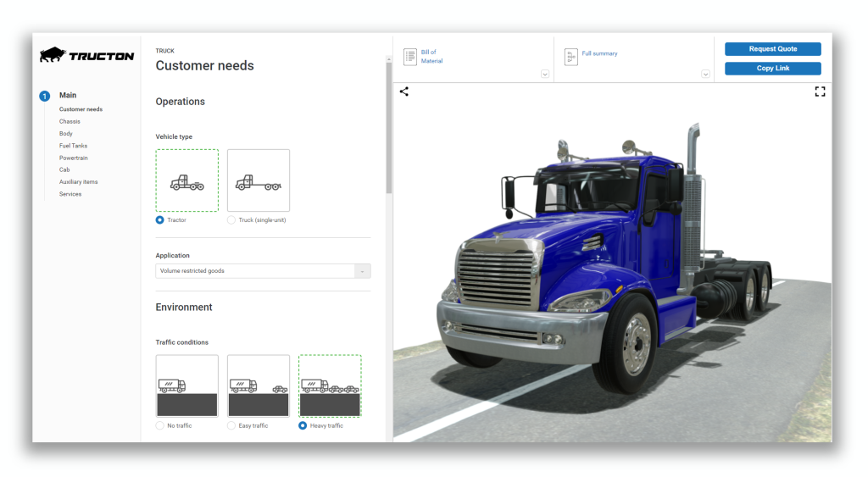This screenshot has width=868, height=477.
Task: Open Powertrain section in sidebar
Action: (74, 158)
